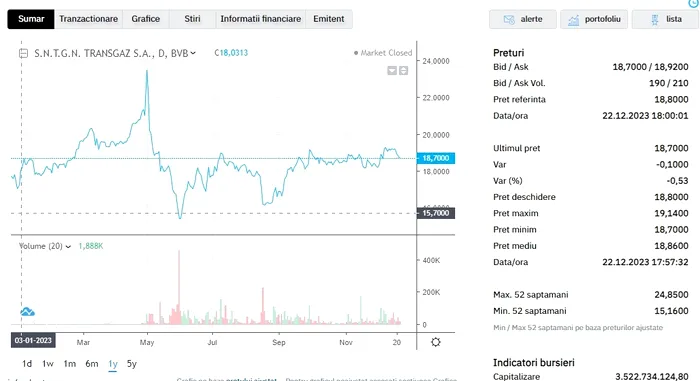Select the 6m time range
The width and height of the screenshot is (700, 381).
(92, 364)
